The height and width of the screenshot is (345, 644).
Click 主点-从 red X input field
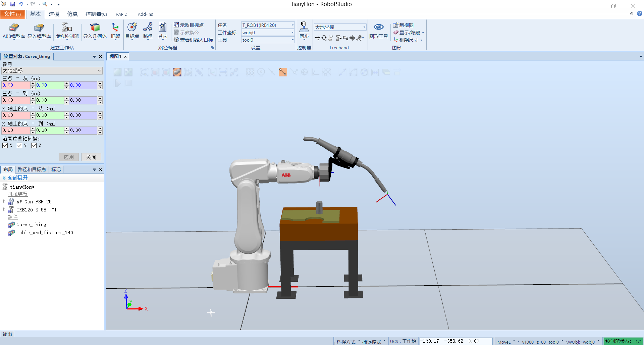pos(16,85)
